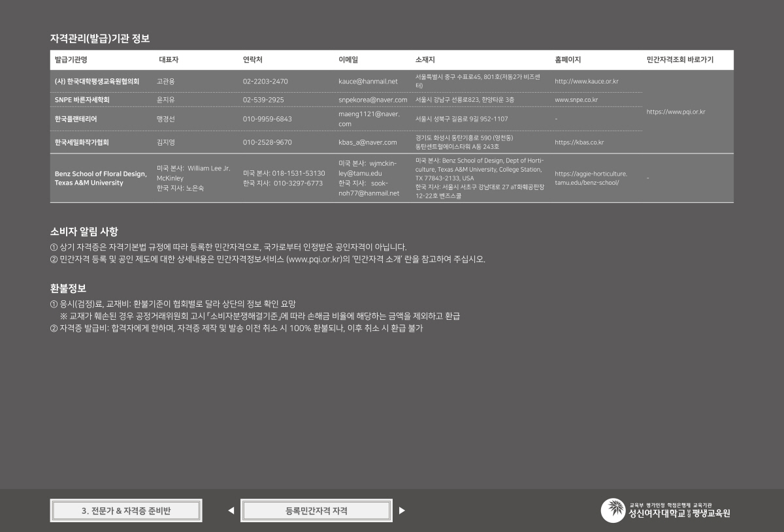Open the aggie-horticulture.tamu.edu/benz-school link
The image size is (784, 532).
tap(591, 178)
